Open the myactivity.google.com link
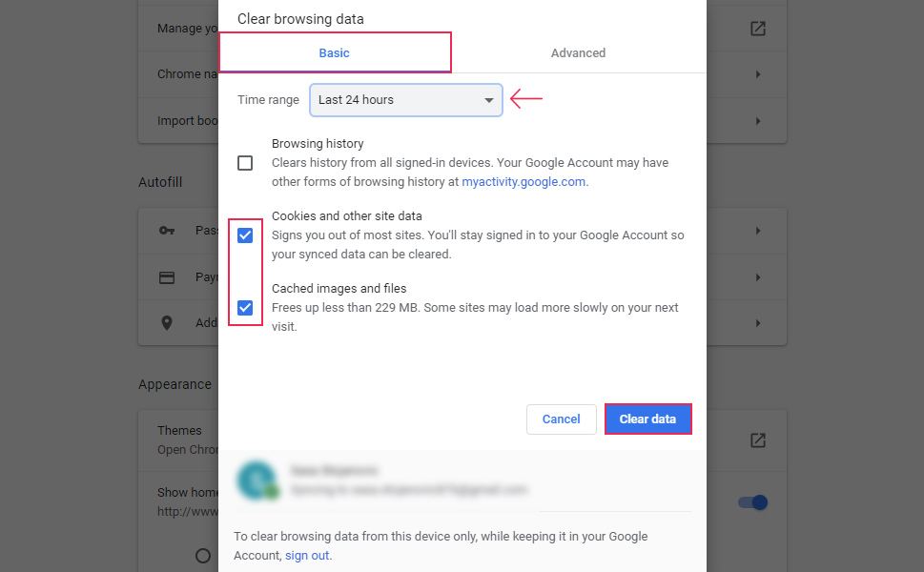The height and width of the screenshot is (572, 924). (x=524, y=181)
